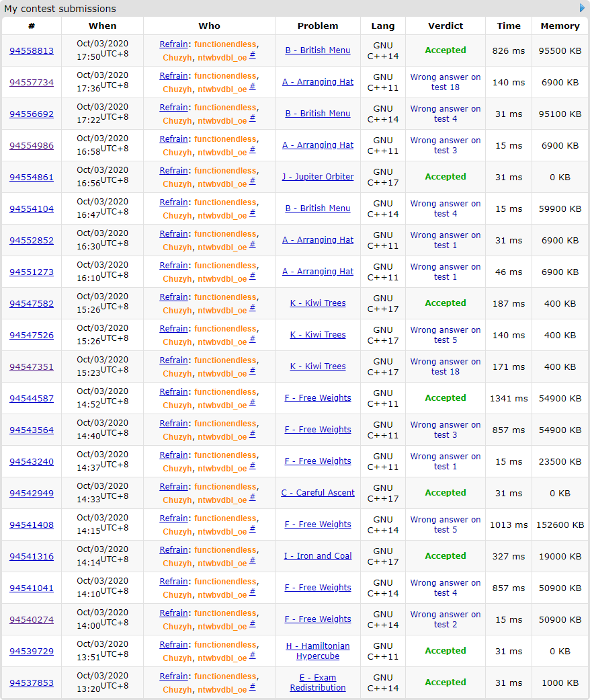Click the # icon in submission 94547582 row
The height and width of the screenshot is (700, 590).
tap(252, 307)
